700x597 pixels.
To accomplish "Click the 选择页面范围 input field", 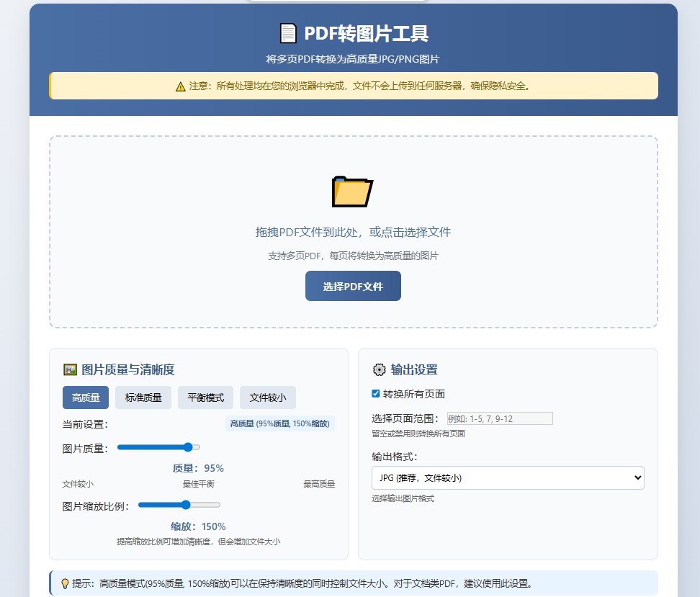I will click(x=499, y=418).
